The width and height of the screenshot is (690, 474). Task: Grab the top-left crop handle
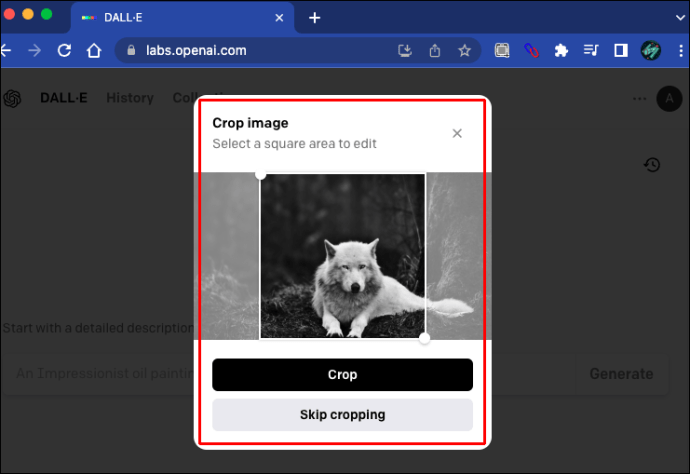[261, 175]
